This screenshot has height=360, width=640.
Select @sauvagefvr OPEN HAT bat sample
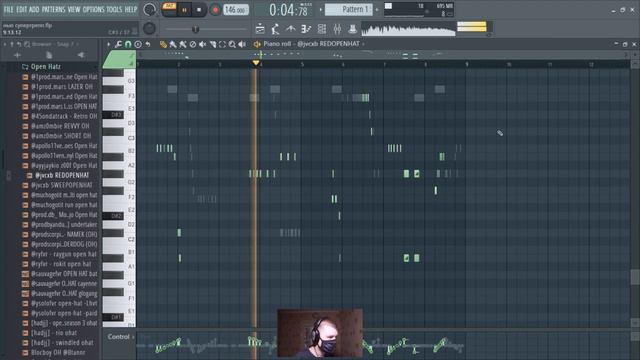click(x=60, y=273)
